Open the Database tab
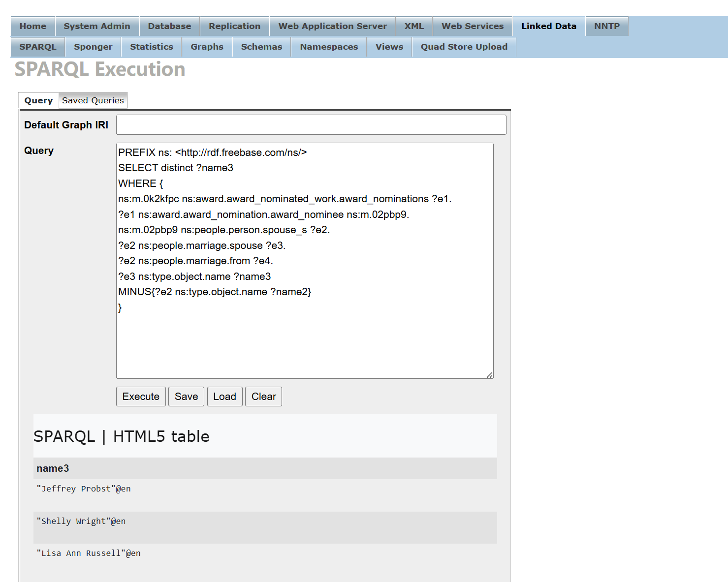Viewport: 728px width, 582px height. (x=169, y=26)
